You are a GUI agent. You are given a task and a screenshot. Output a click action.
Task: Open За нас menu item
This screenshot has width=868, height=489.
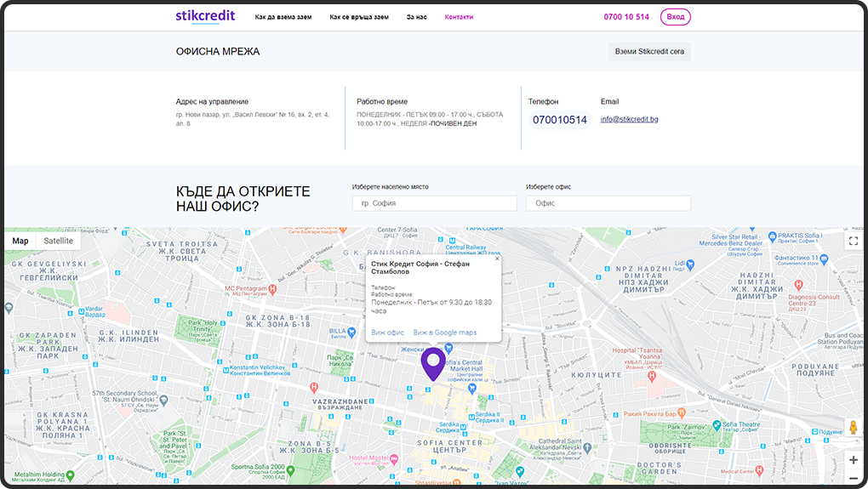coord(416,17)
